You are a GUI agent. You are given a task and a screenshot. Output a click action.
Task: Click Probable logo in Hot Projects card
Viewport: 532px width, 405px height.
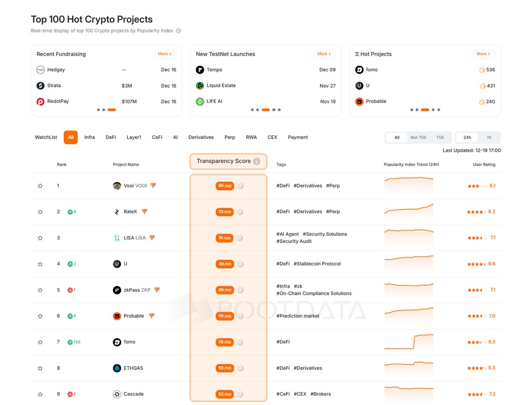click(360, 102)
